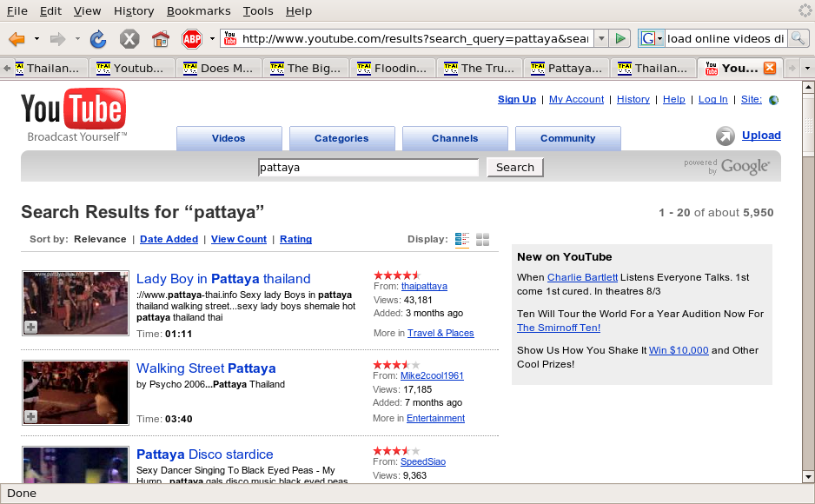Open the YouTube Categories tab

point(341,138)
